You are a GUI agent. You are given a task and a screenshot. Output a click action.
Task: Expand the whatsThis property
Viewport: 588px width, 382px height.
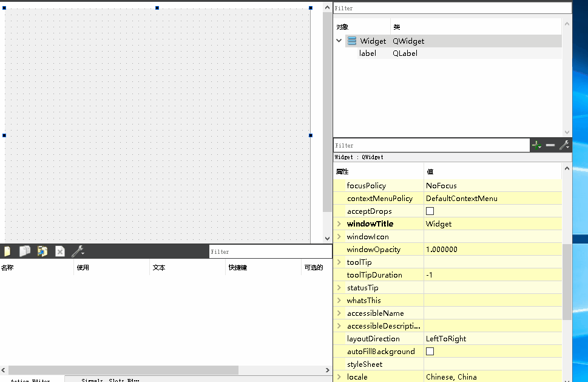pyautogui.click(x=339, y=300)
